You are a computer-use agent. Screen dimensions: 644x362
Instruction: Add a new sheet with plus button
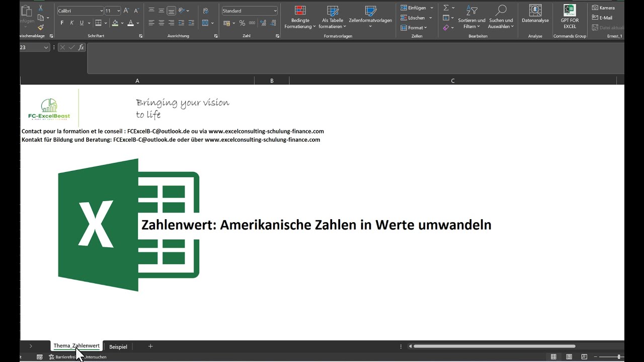tap(150, 346)
